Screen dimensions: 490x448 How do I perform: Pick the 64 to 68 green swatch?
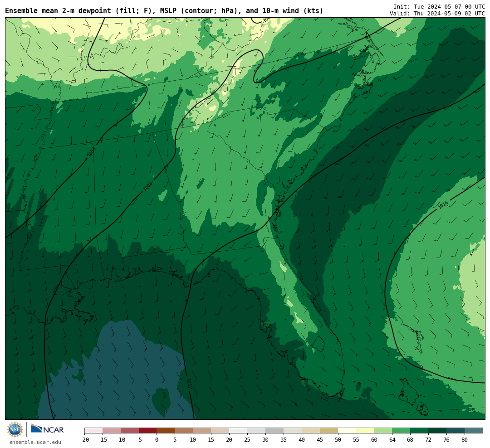[402, 431]
